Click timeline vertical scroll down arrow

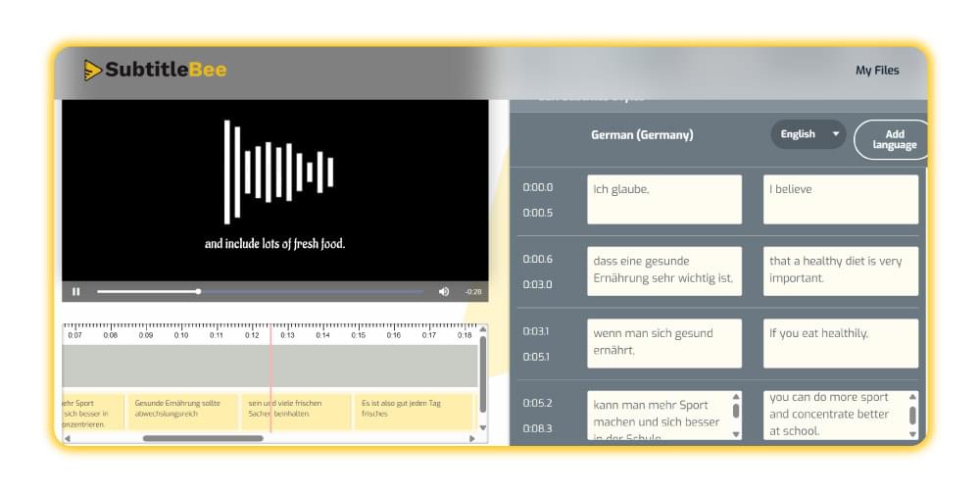click(x=482, y=428)
